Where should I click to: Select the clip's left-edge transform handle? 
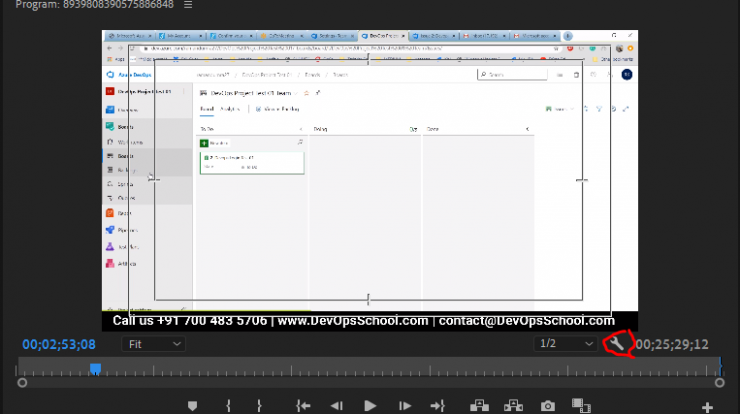point(154,180)
